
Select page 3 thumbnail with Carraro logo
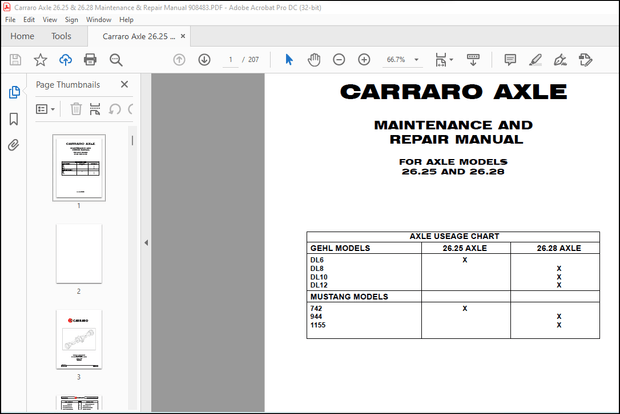point(79,339)
